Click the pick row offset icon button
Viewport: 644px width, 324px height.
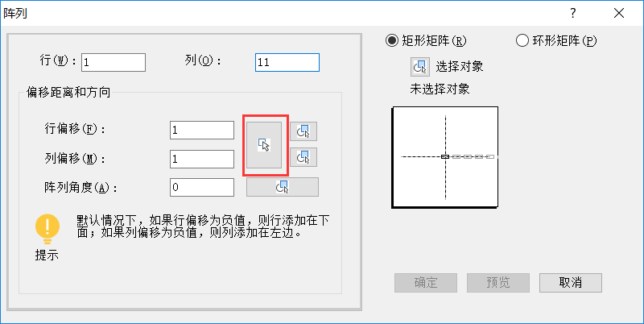[303, 131]
